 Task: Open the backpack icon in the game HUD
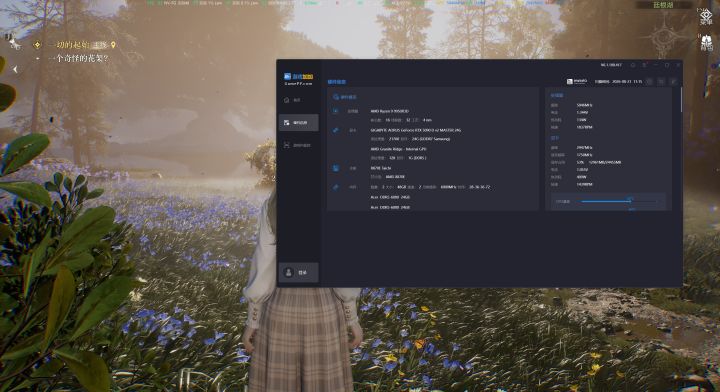point(706,43)
